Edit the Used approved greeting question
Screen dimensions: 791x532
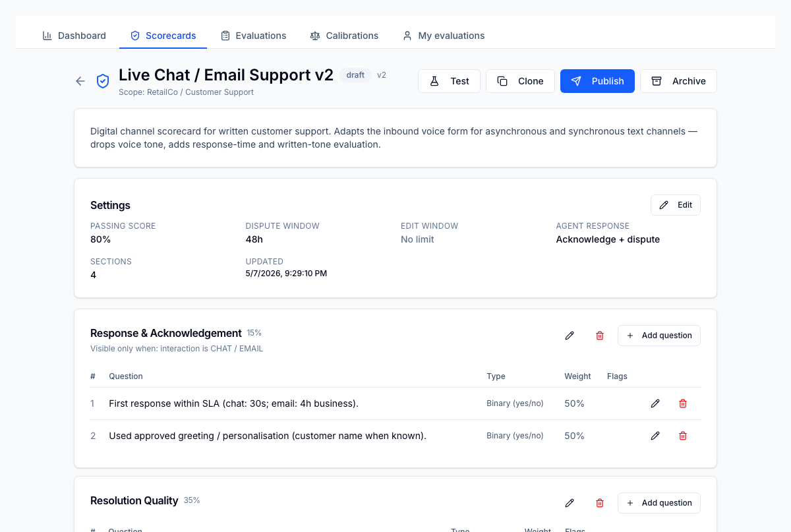[x=655, y=436]
